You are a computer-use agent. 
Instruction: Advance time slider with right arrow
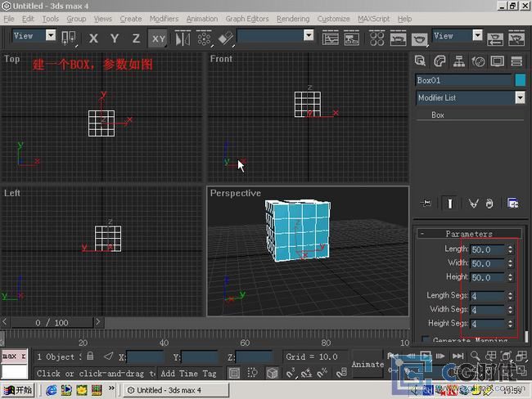click(x=98, y=322)
